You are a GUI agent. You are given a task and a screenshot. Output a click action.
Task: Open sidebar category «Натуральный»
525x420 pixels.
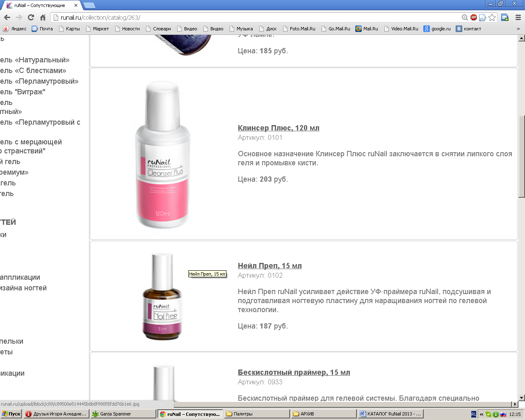tap(35, 60)
